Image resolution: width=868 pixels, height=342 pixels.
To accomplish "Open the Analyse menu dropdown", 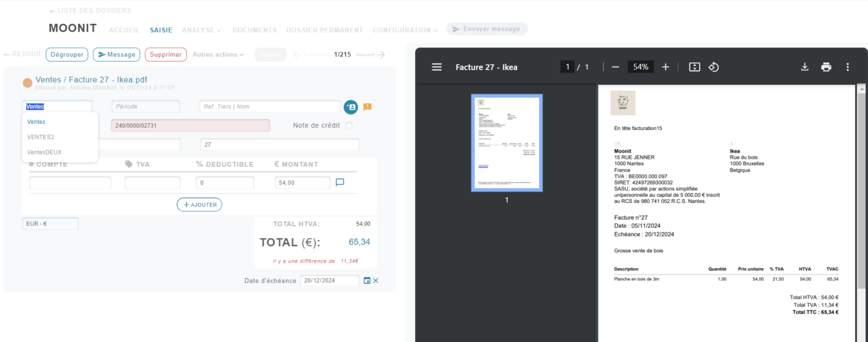I will [x=201, y=30].
